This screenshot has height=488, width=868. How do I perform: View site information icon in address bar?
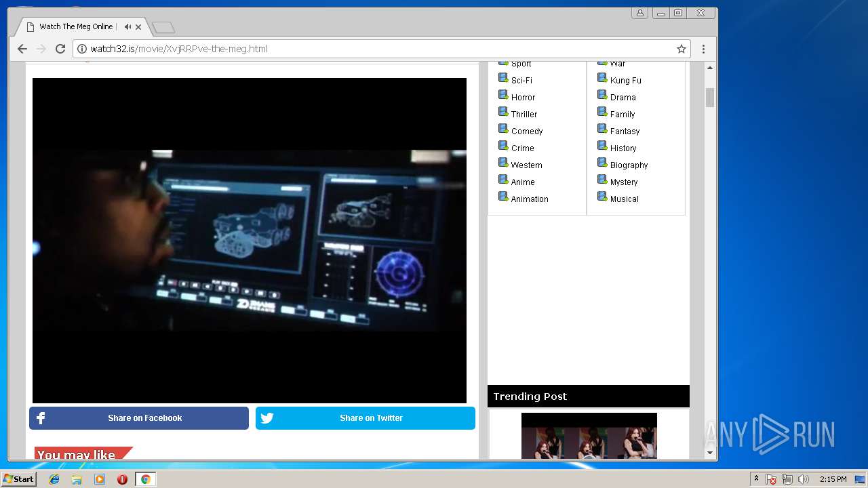point(82,49)
